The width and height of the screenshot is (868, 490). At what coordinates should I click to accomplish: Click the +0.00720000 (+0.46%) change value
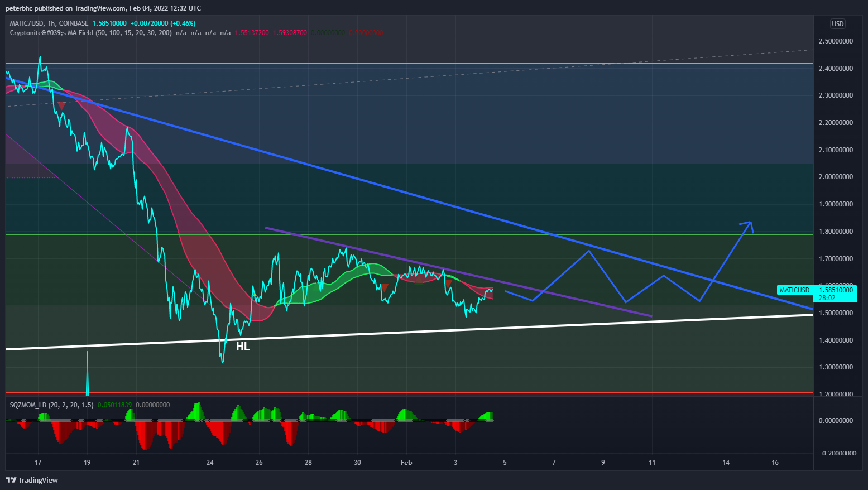163,23
